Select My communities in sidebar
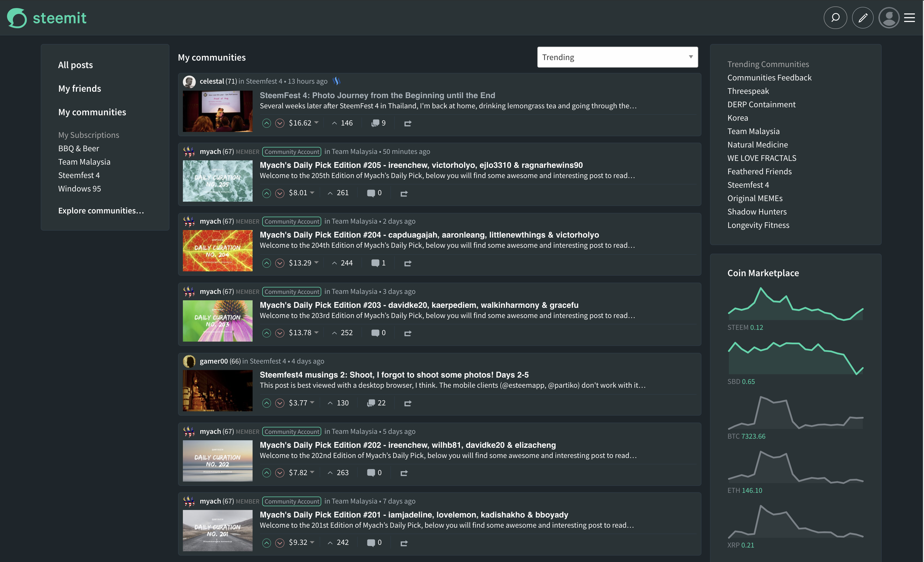The height and width of the screenshot is (562, 924). click(x=92, y=112)
